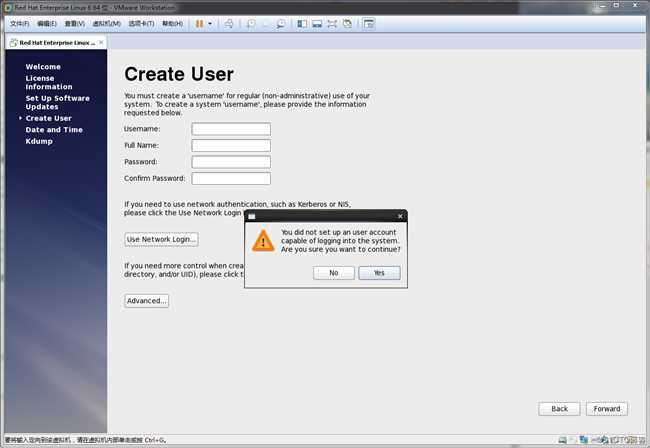Click the VM icon on the Red Hat tab
This screenshot has height=448, width=650.
[14, 43]
